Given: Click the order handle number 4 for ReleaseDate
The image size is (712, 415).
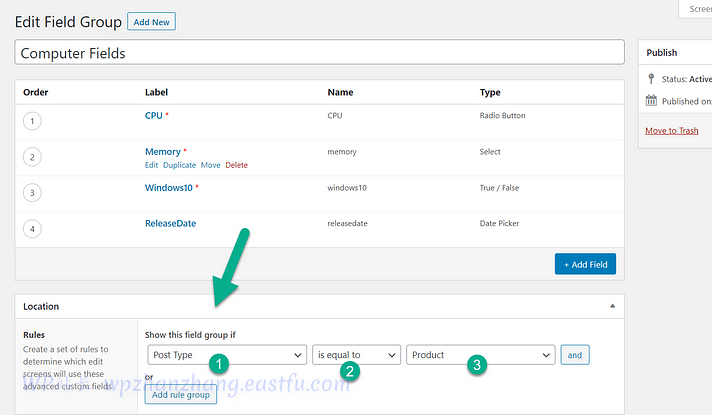Looking at the screenshot, I should 33,229.
